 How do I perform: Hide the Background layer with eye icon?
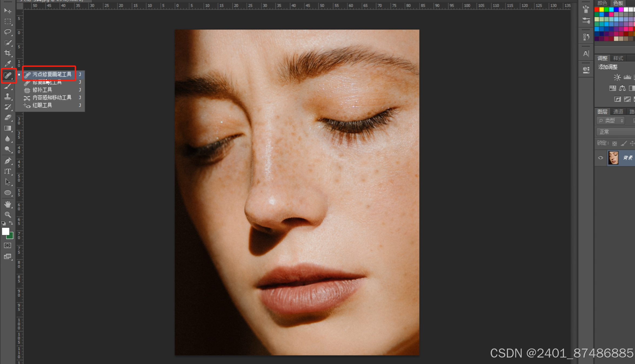(x=600, y=158)
